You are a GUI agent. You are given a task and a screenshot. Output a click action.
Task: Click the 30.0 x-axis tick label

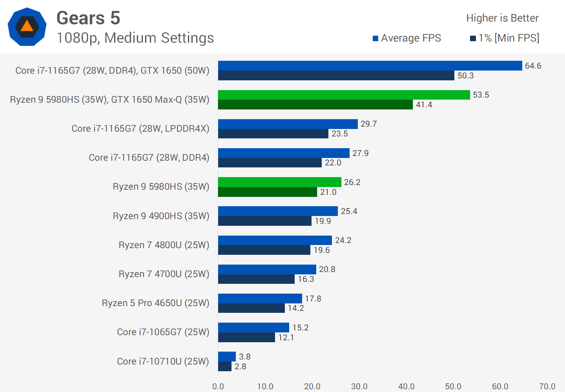[x=359, y=386]
